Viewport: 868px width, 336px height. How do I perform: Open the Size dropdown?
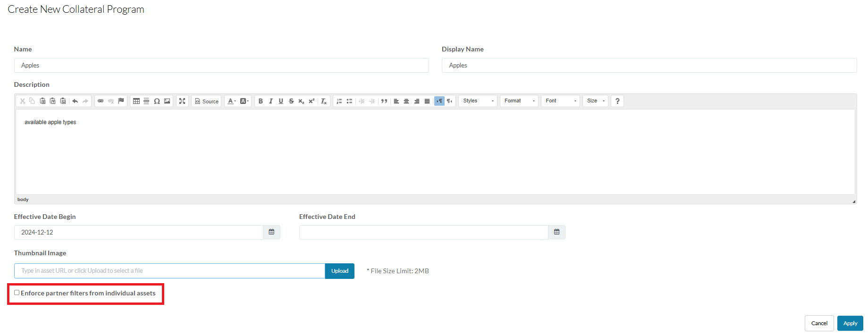[595, 101]
